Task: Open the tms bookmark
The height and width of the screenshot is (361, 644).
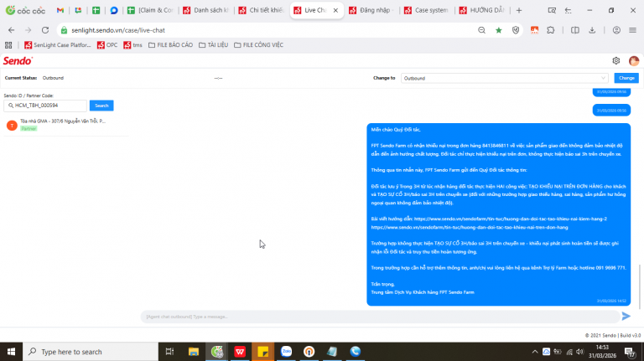Action: click(132, 45)
